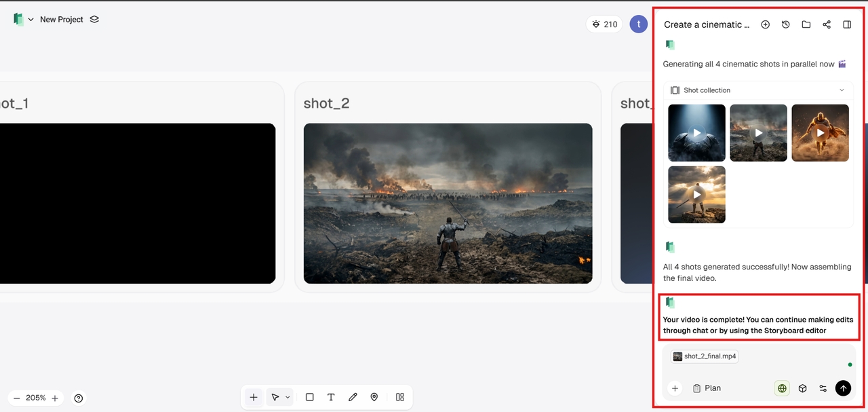
Task: Select the pencil draw tool
Action: pos(353,397)
